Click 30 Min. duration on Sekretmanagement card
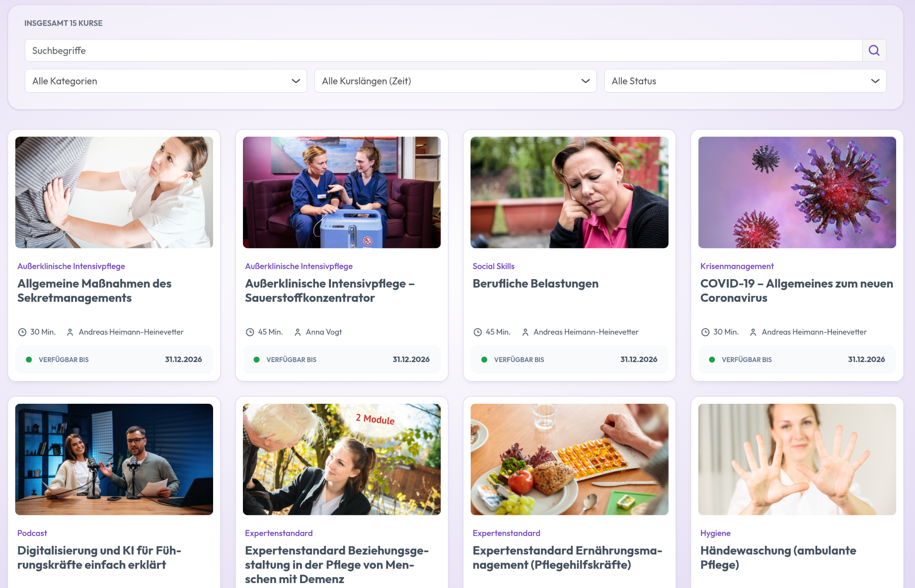The width and height of the screenshot is (915, 588). (43, 332)
